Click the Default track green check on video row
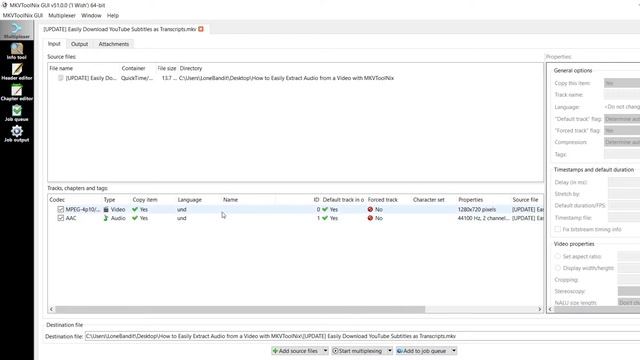Image resolution: width=640 pixels, height=360 pixels. coord(325,209)
